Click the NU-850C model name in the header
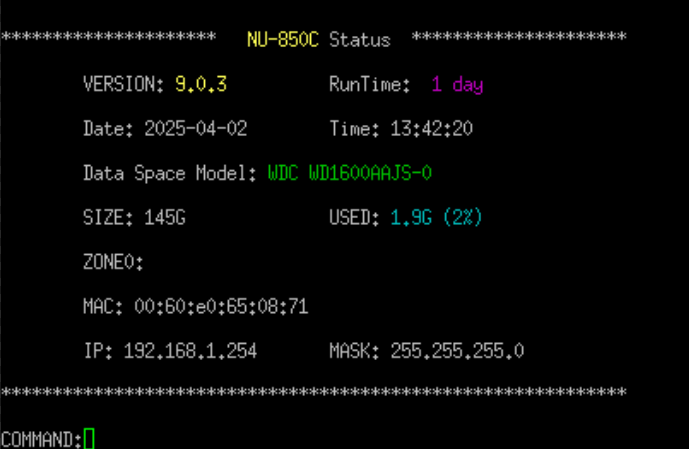The height and width of the screenshot is (449, 689). [283, 40]
